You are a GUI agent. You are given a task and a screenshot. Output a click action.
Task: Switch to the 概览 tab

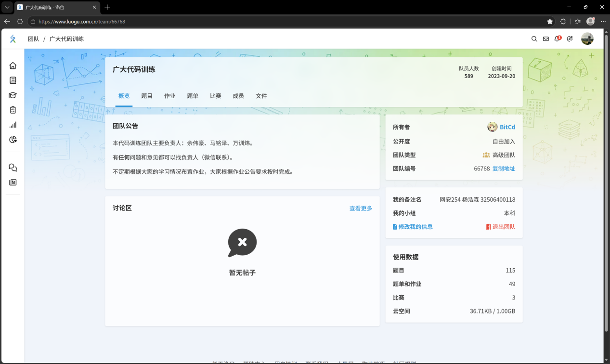(124, 96)
